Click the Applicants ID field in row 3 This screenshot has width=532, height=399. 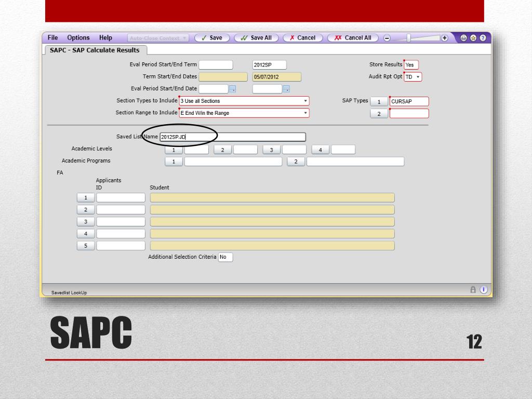coord(121,221)
